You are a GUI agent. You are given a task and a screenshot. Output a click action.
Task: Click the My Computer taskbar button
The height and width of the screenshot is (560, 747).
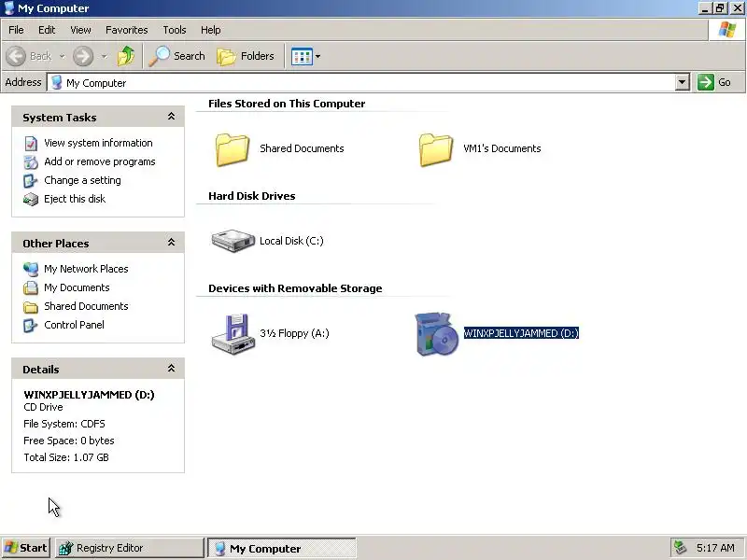tap(282, 549)
